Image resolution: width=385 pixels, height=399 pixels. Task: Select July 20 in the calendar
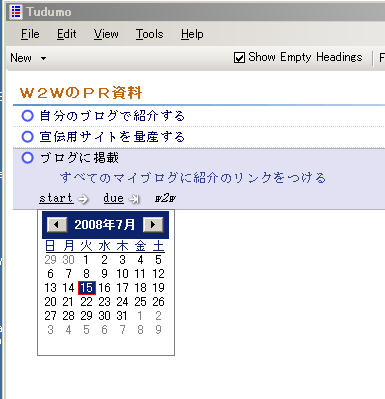[50, 302]
